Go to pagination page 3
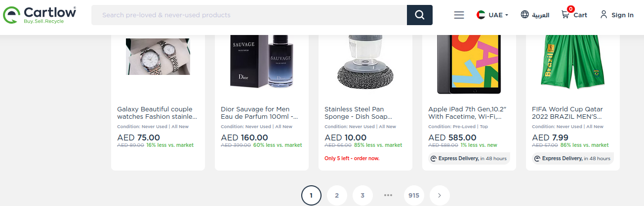 point(362,196)
